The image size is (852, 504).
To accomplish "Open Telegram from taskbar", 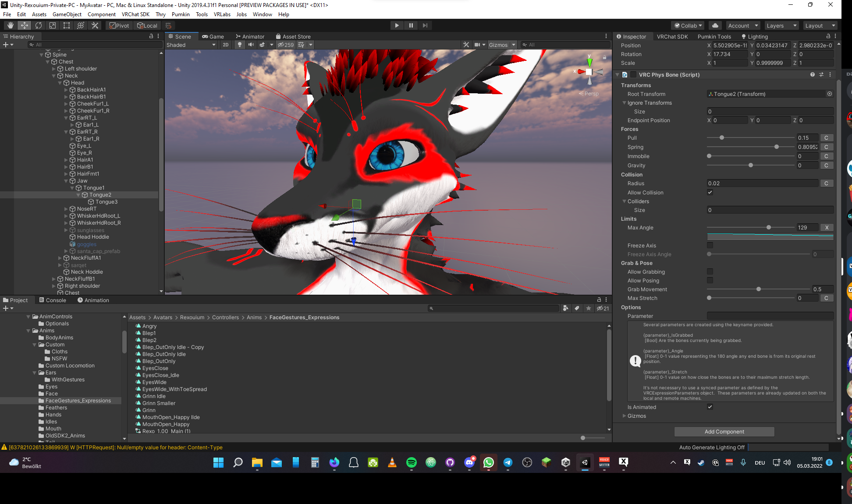I will click(508, 462).
